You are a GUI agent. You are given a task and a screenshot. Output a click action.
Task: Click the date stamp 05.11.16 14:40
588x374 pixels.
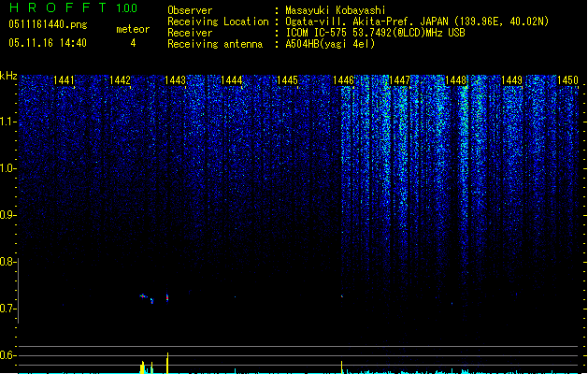pyautogui.click(x=48, y=43)
